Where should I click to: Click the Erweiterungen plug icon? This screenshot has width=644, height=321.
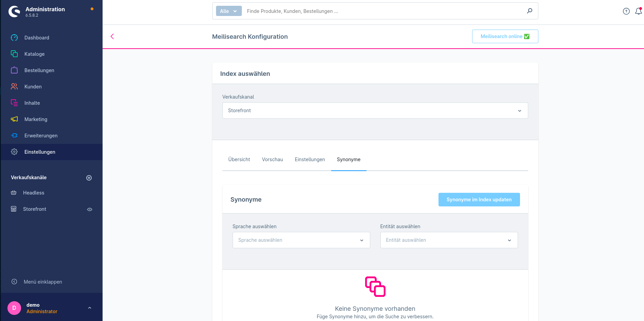click(x=14, y=136)
